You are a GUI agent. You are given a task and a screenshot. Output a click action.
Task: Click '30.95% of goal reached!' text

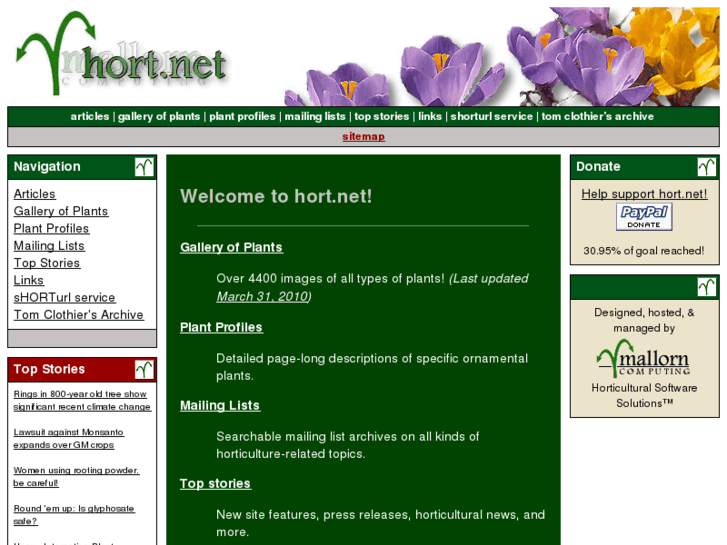coord(644,251)
